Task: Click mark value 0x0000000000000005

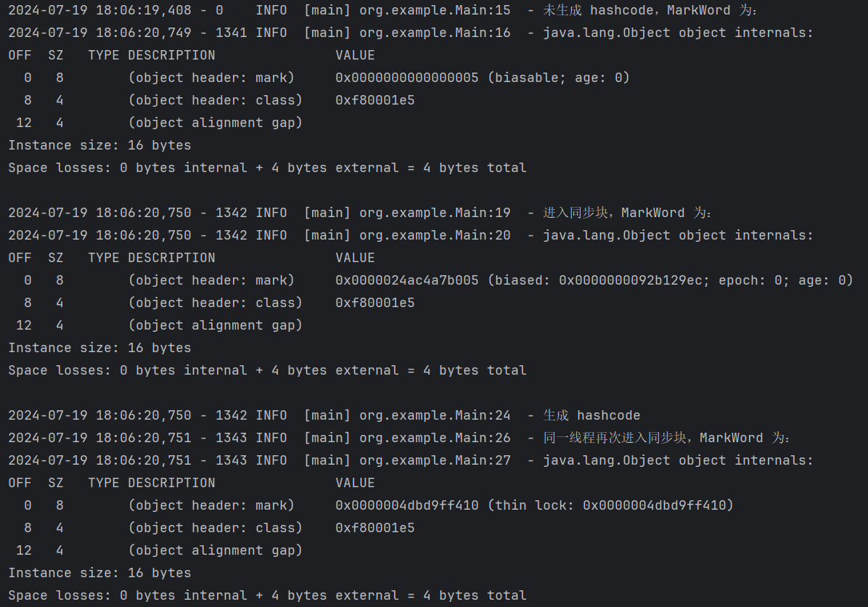Action: 406,78
